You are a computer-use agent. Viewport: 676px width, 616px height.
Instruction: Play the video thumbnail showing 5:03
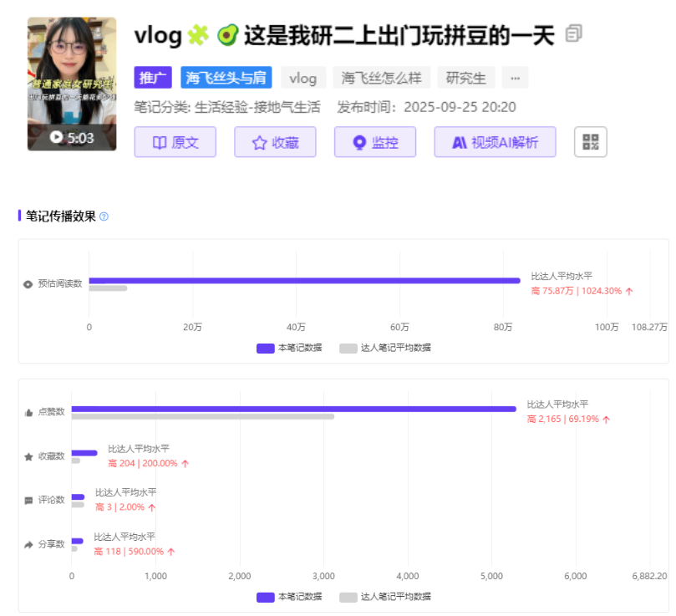click(x=72, y=137)
